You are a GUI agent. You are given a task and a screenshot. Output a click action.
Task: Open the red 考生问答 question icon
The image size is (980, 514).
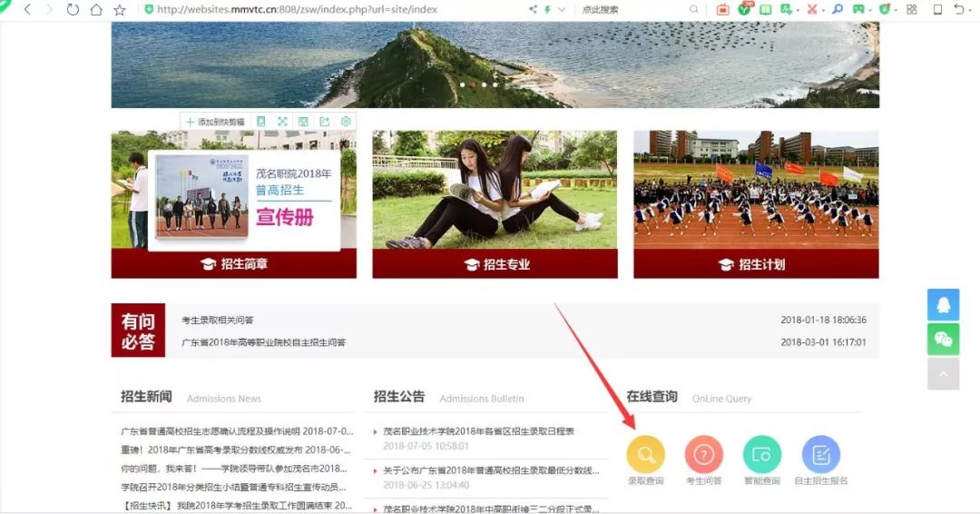pyautogui.click(x=703, y=454)
